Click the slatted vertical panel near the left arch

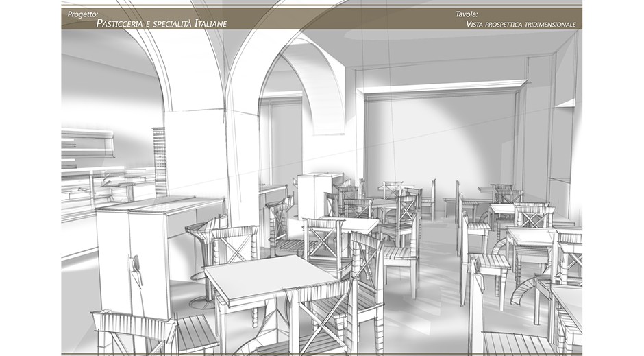[160, 161]
